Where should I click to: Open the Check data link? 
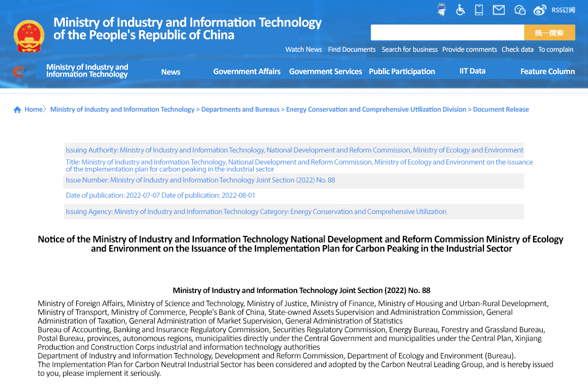[518, 50]
